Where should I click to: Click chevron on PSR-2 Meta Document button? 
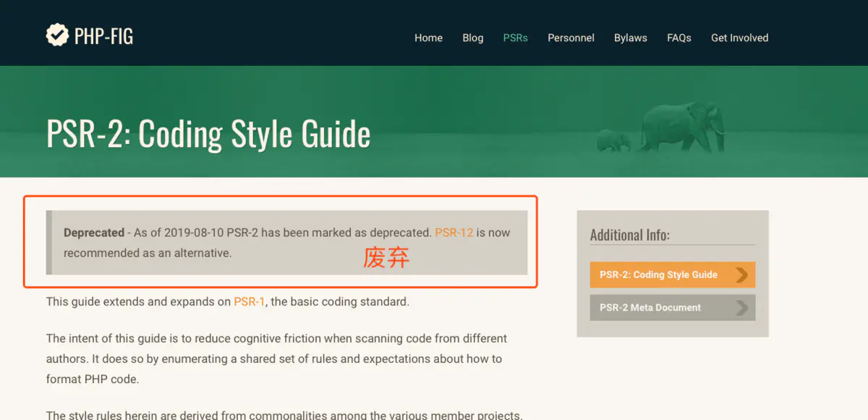(741, 308)
